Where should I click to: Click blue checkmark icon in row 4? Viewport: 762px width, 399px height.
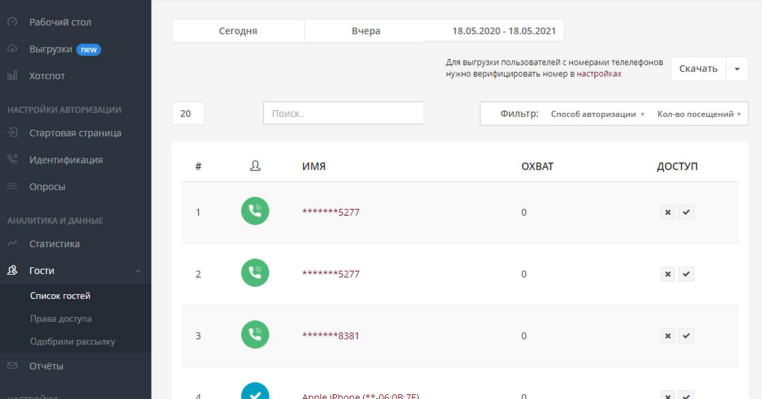(255, 391)
